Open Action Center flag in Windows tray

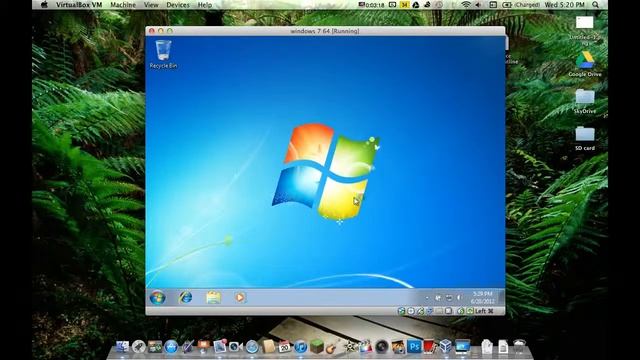click(438, 298)
